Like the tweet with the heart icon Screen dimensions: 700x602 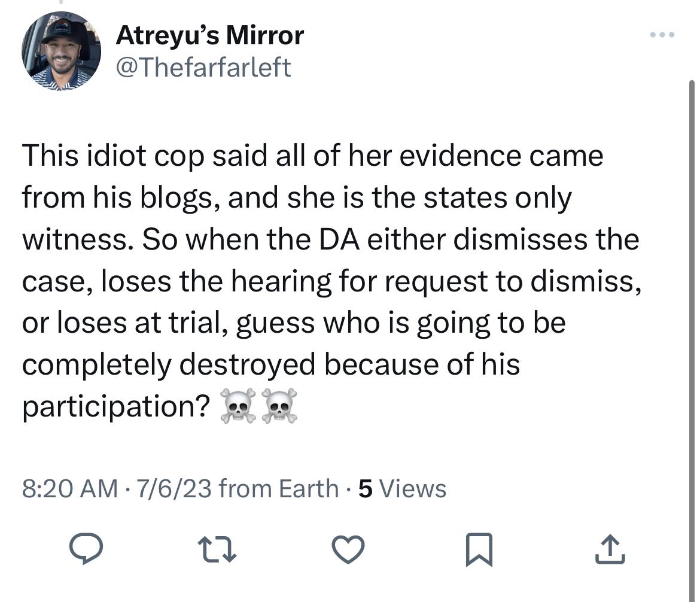coord(348,549)
